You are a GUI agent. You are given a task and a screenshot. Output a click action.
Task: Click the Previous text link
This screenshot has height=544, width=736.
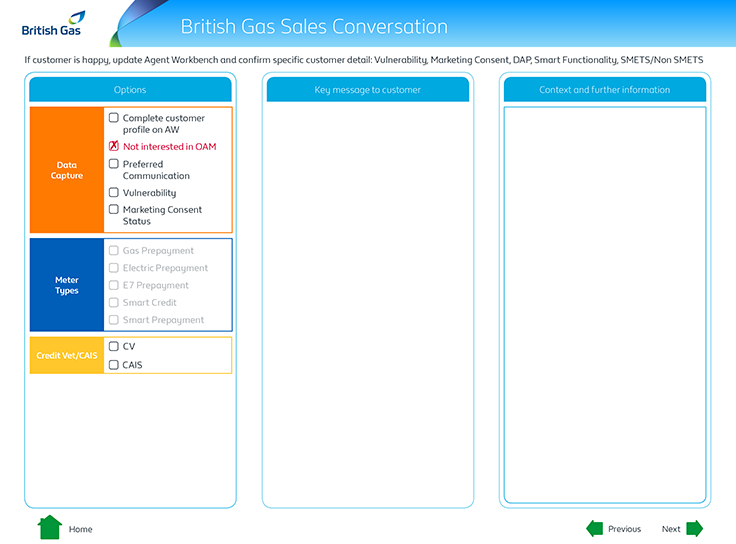click(x=624, y=529)
